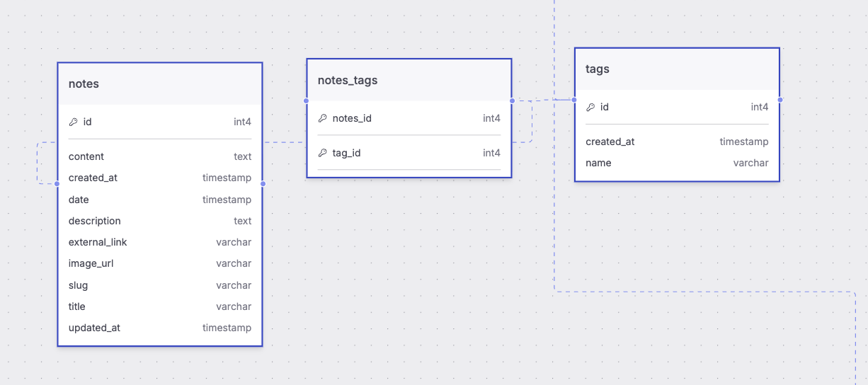
Task: Select the notes table header
Action: coord(160,84)
